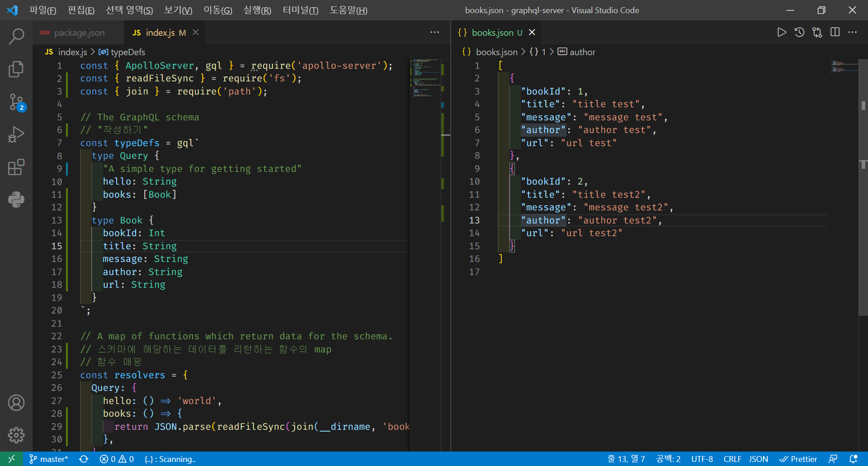Open the Explorer view icon
Screen dimensions: 868x466
click(x=16, y=69)
